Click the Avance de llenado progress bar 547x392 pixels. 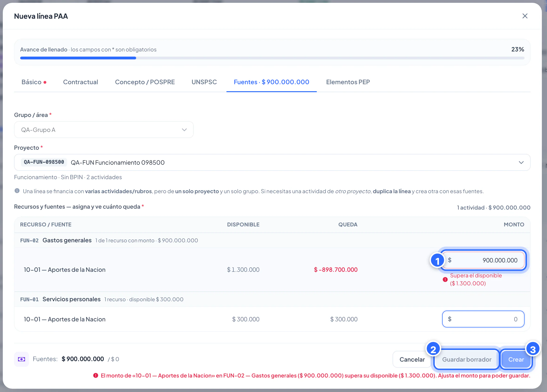(272, 58)
